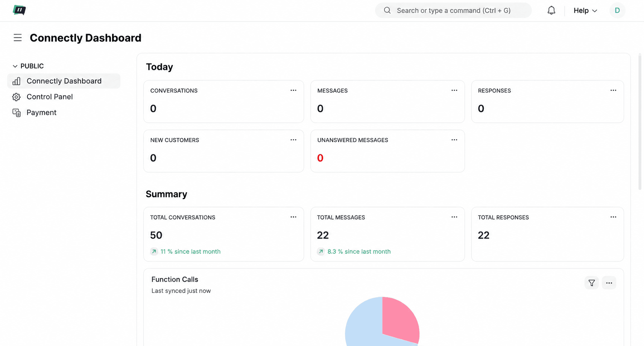Screen dimensions: 644x346
Task: Click 'Last synced just now' text
Action: pyautogui.click(x=181, y=291)
